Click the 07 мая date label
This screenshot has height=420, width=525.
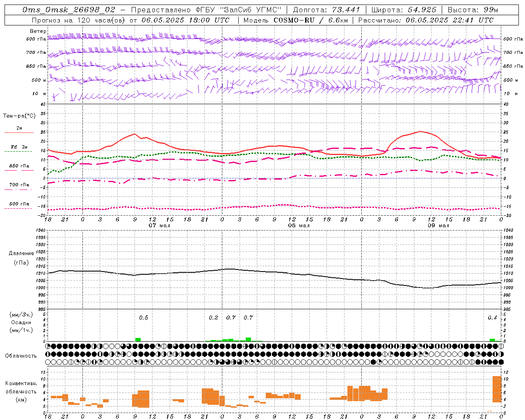(160, 226)
